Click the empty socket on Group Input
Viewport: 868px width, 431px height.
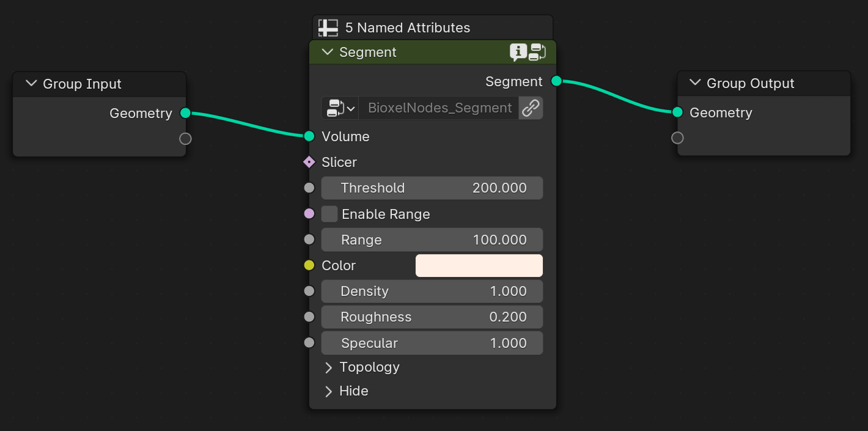point(185,139)
